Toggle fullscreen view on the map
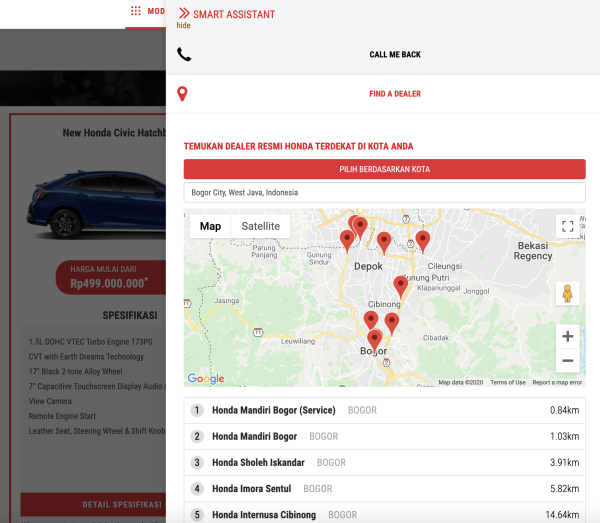 (x=567, y=226)
